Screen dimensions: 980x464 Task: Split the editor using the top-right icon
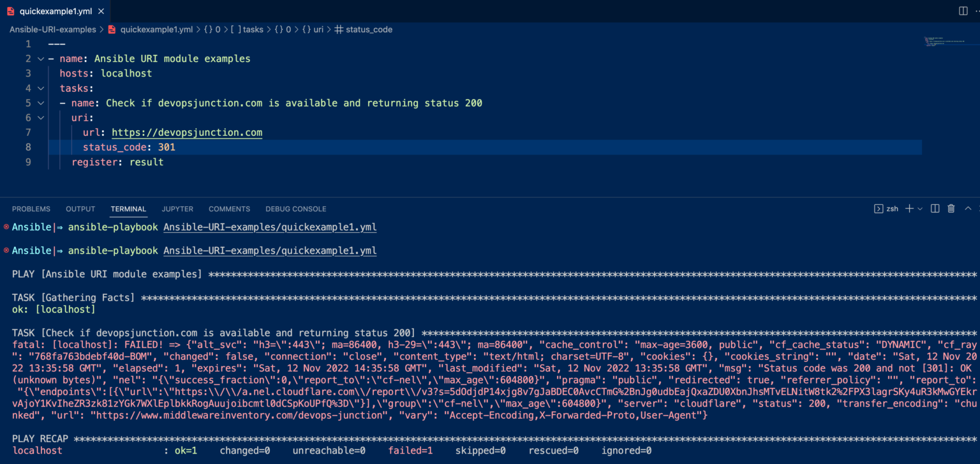tap(963, 10)
